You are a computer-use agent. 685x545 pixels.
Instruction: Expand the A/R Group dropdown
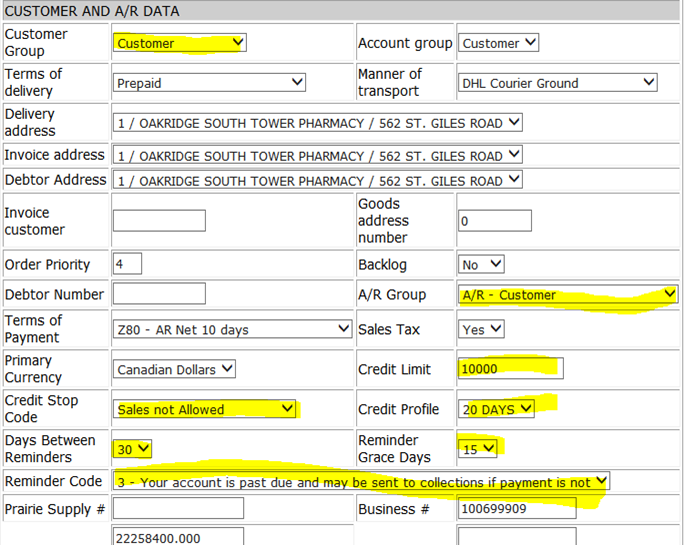(x=567, y=294)
